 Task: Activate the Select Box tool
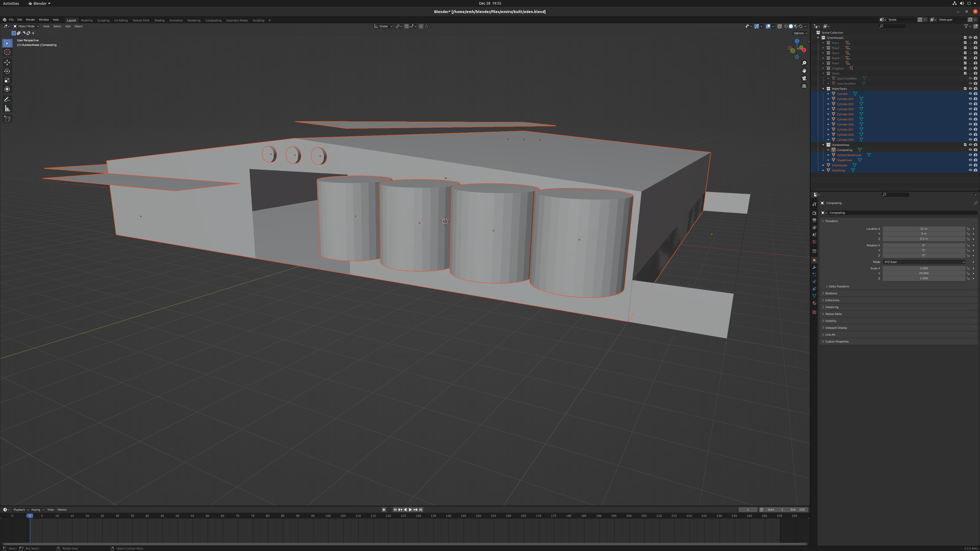coord(7,43)
